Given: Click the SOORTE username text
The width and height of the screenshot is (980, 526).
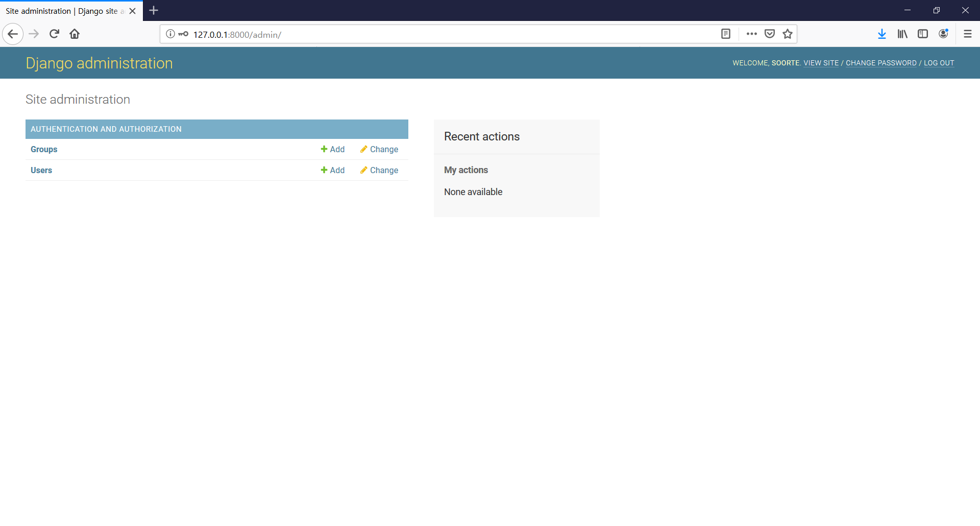Looking at the screenshot, I should [x=785, y=63].
